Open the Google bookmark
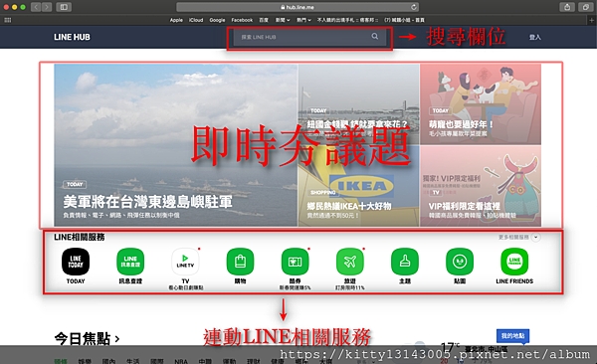The image size is (597, 364). 217,20
